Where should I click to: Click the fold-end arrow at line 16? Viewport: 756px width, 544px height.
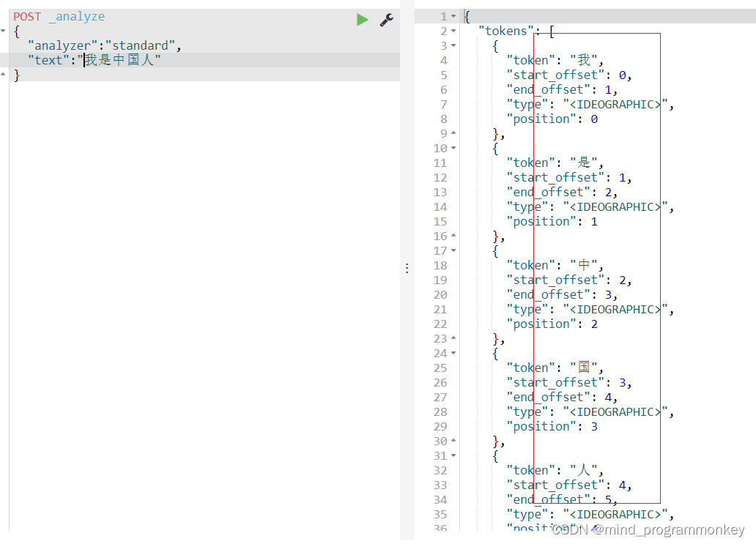(453, 236)
